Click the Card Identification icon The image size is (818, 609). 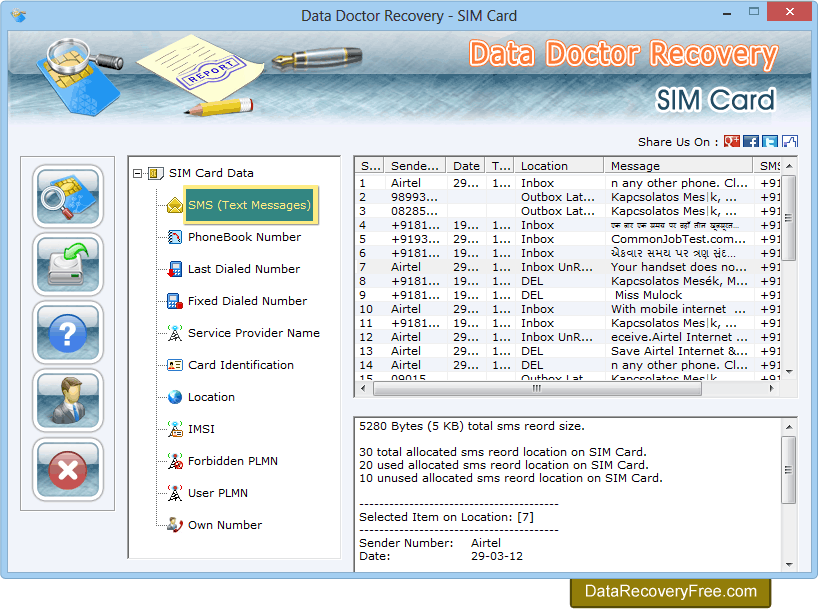175,365
